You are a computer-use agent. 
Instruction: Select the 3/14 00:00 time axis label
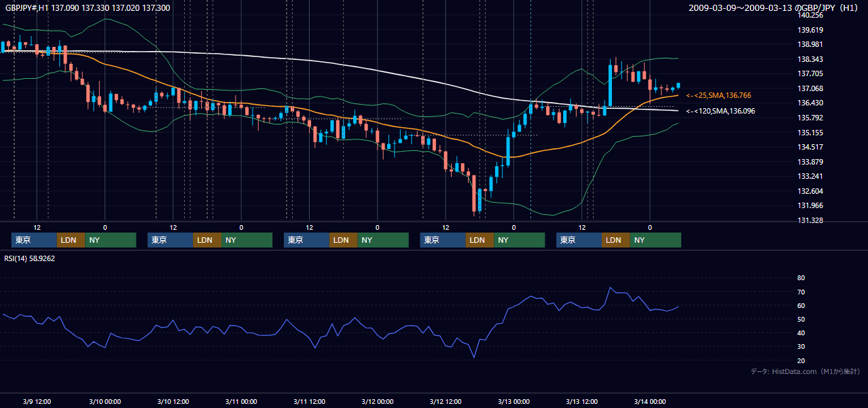pos(650,401)
